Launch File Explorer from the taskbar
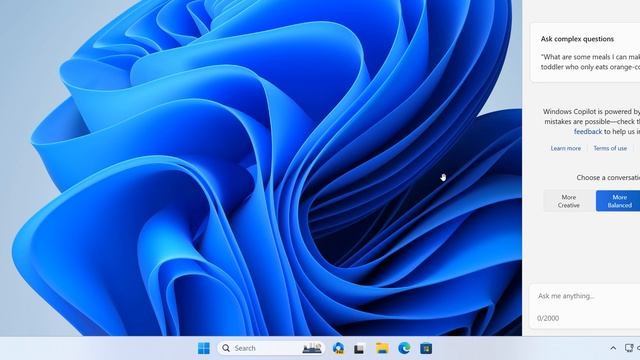 [382, 348]
